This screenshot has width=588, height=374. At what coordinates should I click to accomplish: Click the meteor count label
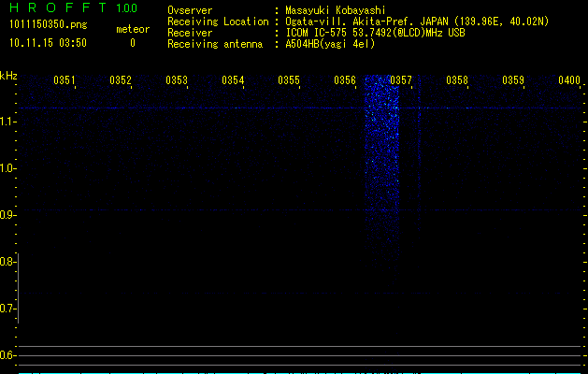point(133,29)
